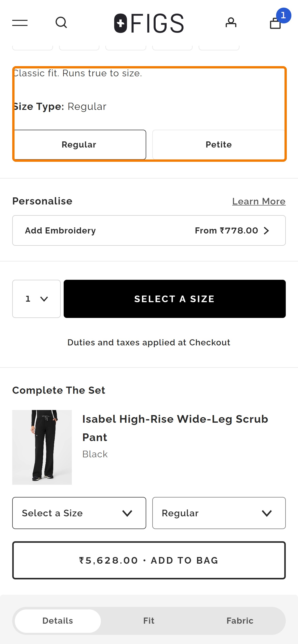The width and height of the screenshot is (298, 644).
Task: Select Regular size type
Action: tap(79, 145)
